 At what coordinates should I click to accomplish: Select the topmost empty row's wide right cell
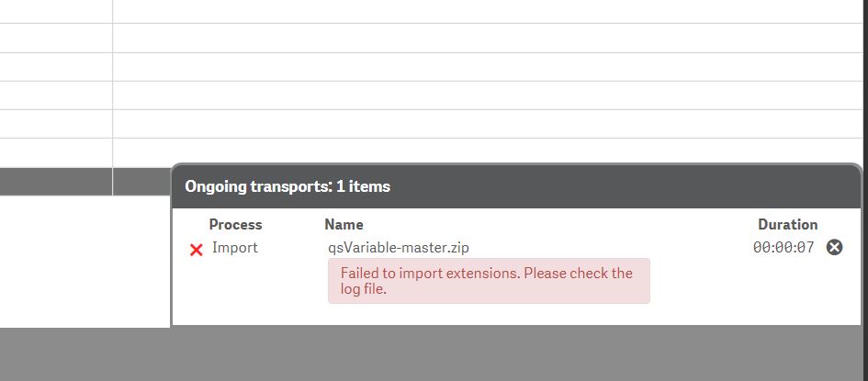pos(487,11)
